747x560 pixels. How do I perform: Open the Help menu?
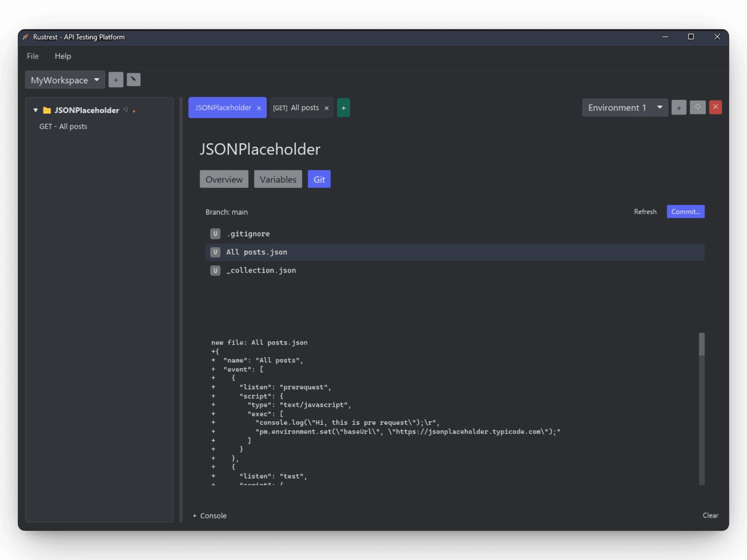(63, 56)
